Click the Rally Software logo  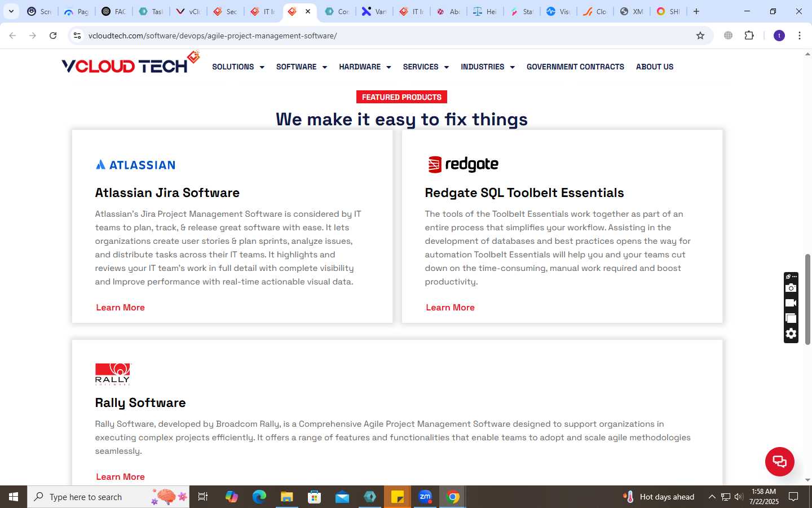pyautogui.click(x=112, y=374)
